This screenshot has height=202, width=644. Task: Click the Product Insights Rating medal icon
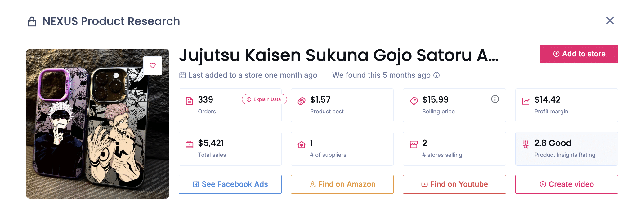(x=526, y=144)
